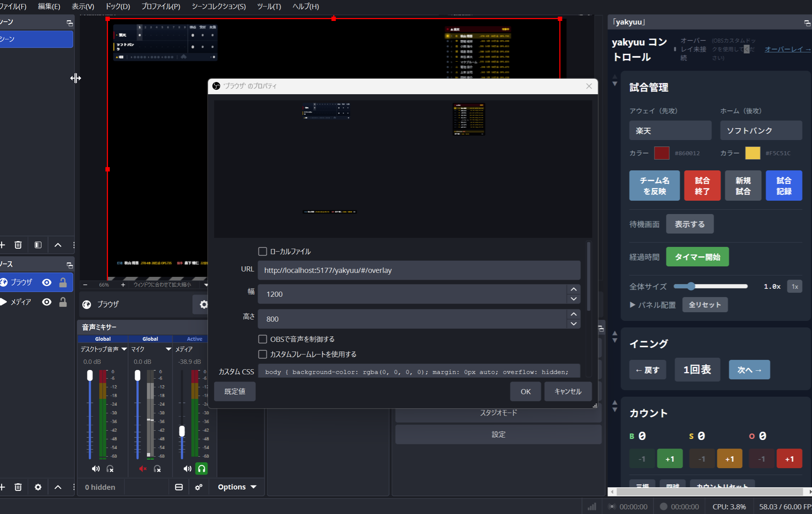
Task: Open the browser source properties gear icon
Action: (x=204, y=304)
